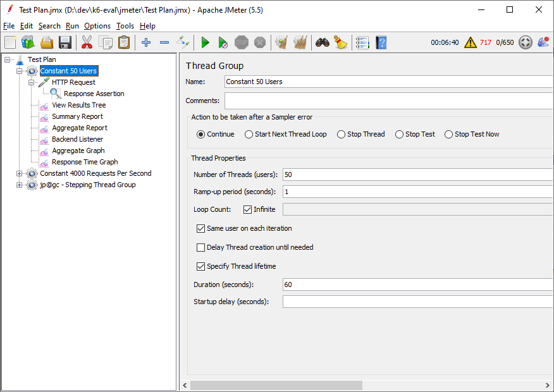Click the Comments input field

click(x=389, y=101)
